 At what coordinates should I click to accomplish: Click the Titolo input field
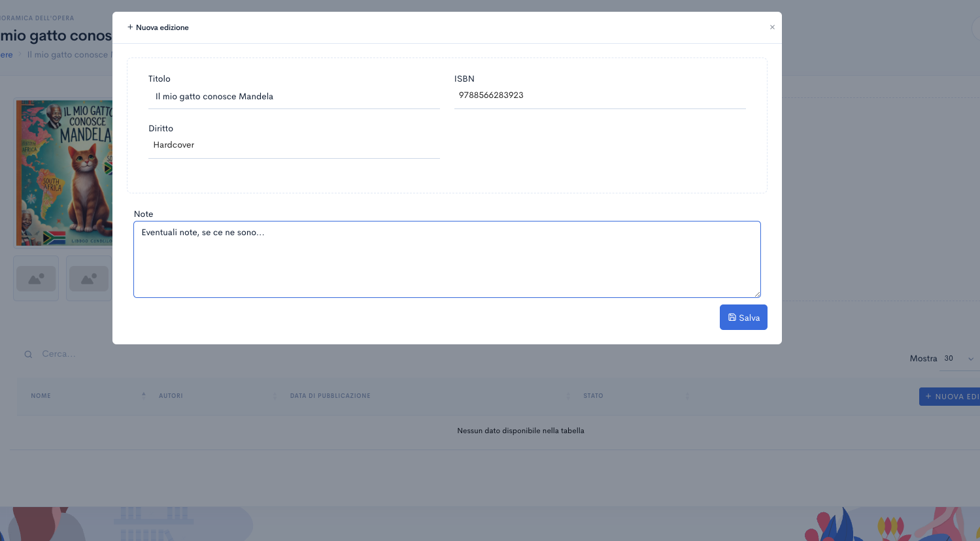[x=294, y=97]
